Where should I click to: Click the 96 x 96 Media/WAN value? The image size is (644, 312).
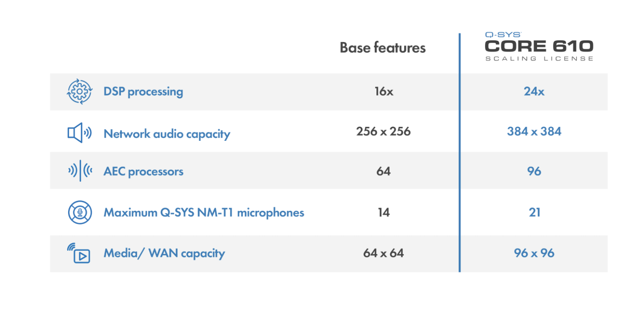(534, 253)
